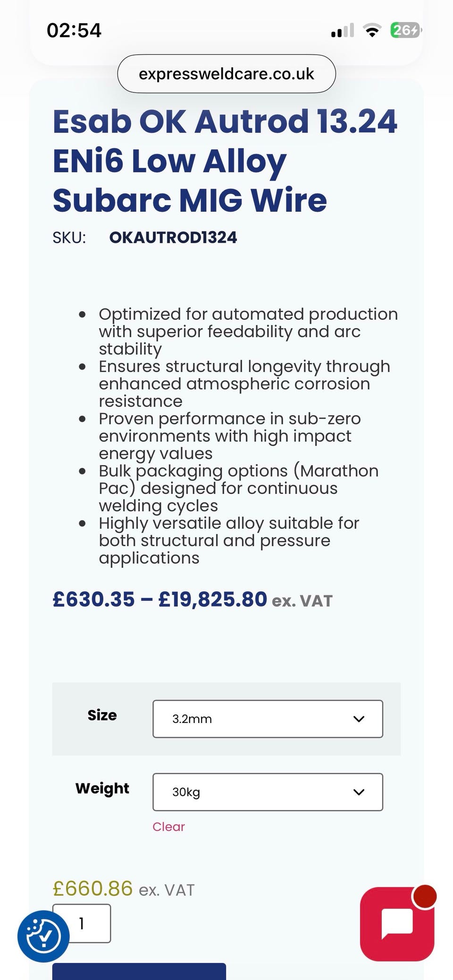
Task: Click the £660.86 ex. VAT variation price
Action: (124, 889)
